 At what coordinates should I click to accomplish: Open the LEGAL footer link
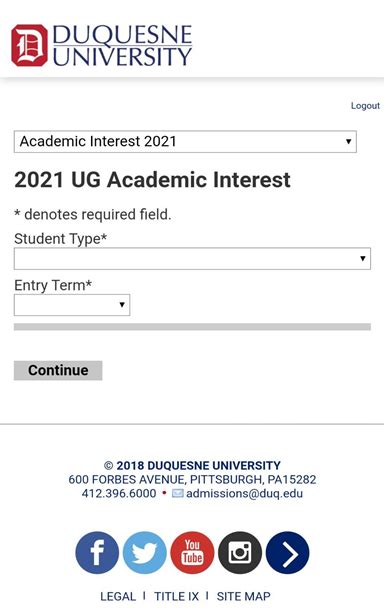[118, 596]
